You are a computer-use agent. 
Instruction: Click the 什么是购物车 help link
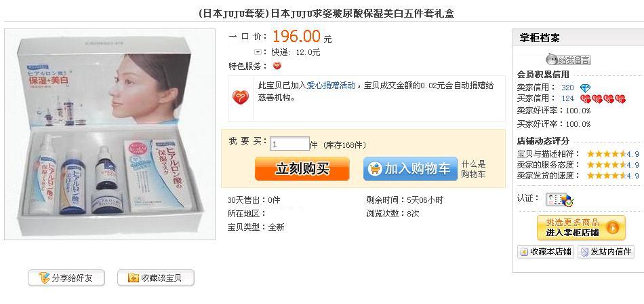(x=473, y=169)
